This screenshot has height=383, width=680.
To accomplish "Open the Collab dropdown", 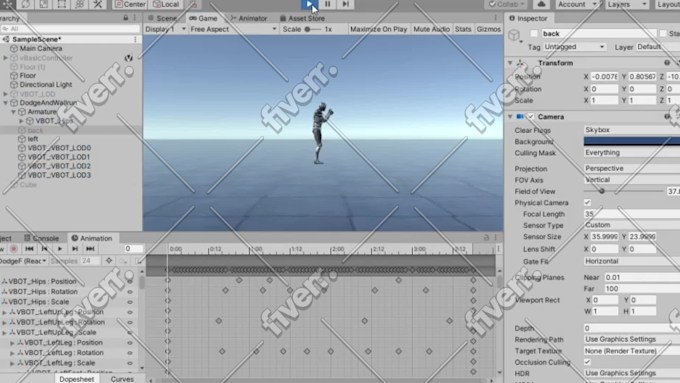I will [506, 4].
